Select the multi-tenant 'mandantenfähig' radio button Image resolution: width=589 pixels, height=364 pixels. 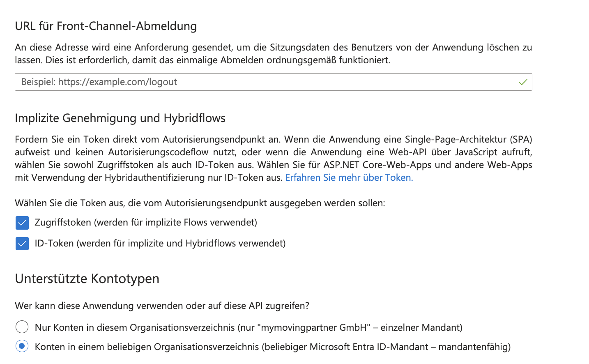(x=22, y=346)
